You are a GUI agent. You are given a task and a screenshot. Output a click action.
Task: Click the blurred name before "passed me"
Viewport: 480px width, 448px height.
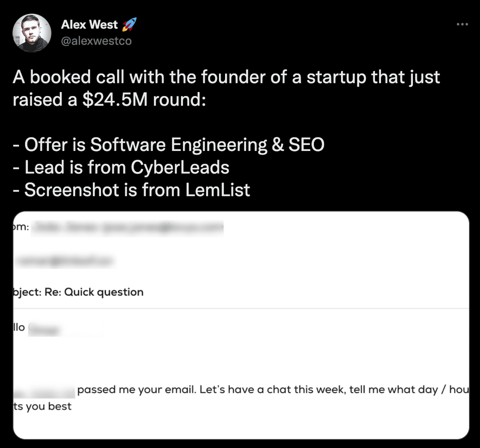pyautogui.click(x=44, y=390)
